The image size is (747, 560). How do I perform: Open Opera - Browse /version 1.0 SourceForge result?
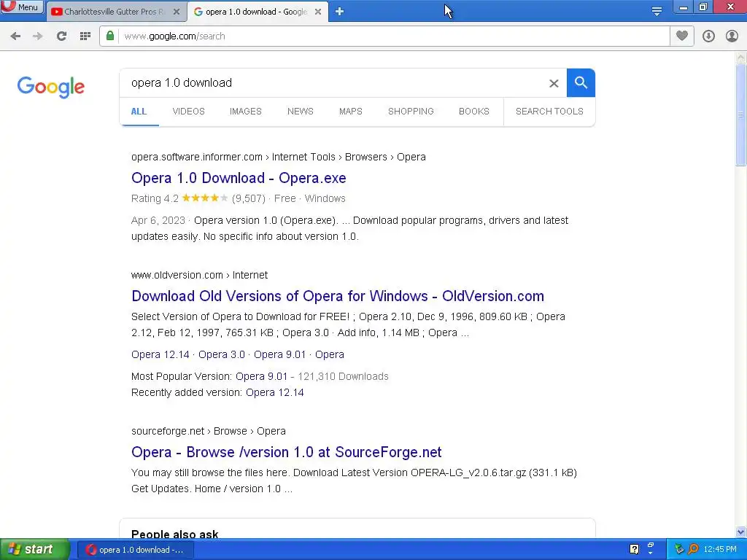point(286,452)
